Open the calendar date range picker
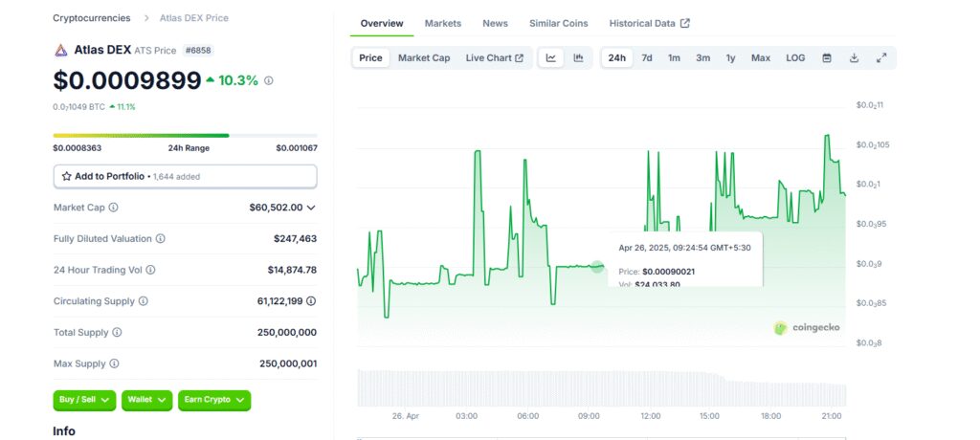 click(827, 58)
